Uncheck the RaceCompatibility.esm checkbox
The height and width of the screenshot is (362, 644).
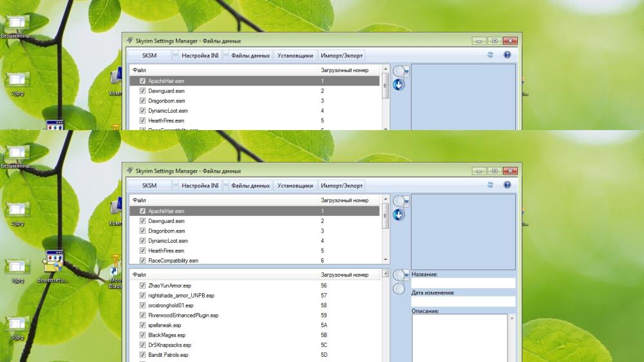pos(142,260)
